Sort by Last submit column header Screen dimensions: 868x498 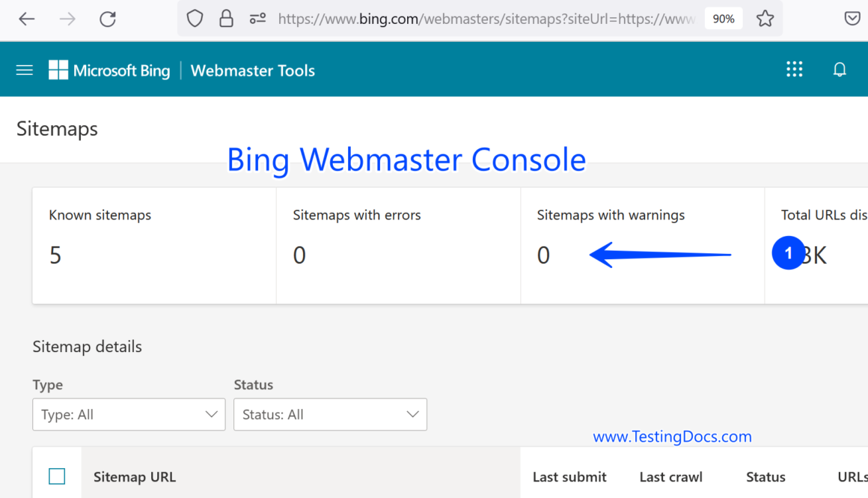pyautogui.click(x=569, y=477)
